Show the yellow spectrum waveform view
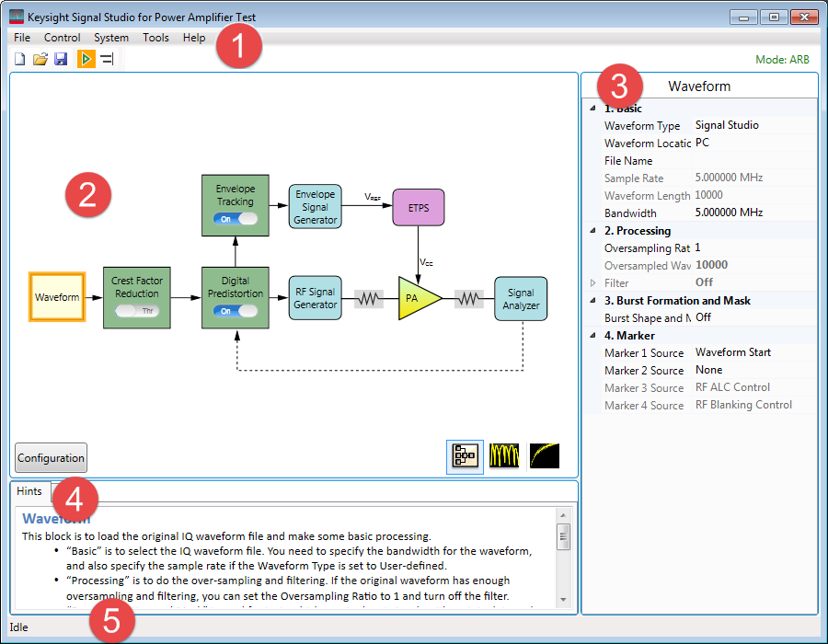The height and width of the screenshot is (644, 828). 504,455
